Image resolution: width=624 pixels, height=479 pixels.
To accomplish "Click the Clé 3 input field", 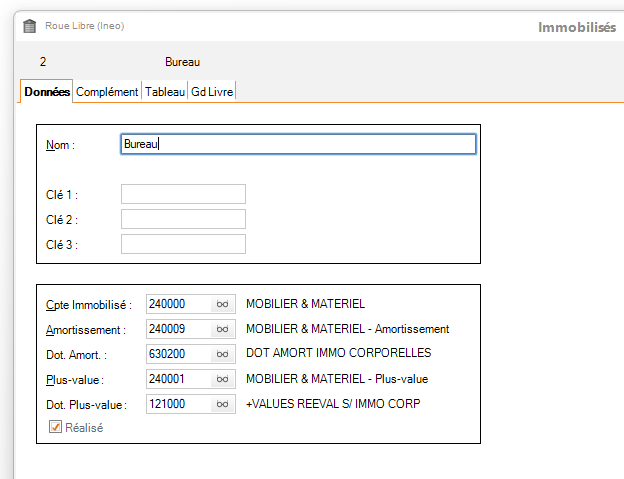I will [x=183, y=244].
